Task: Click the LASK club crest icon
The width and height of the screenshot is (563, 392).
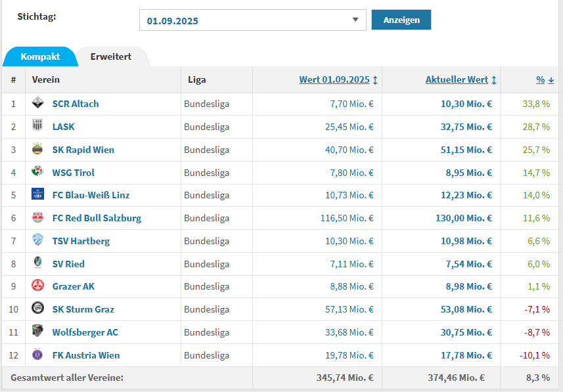Action: [x=37, y=126]
